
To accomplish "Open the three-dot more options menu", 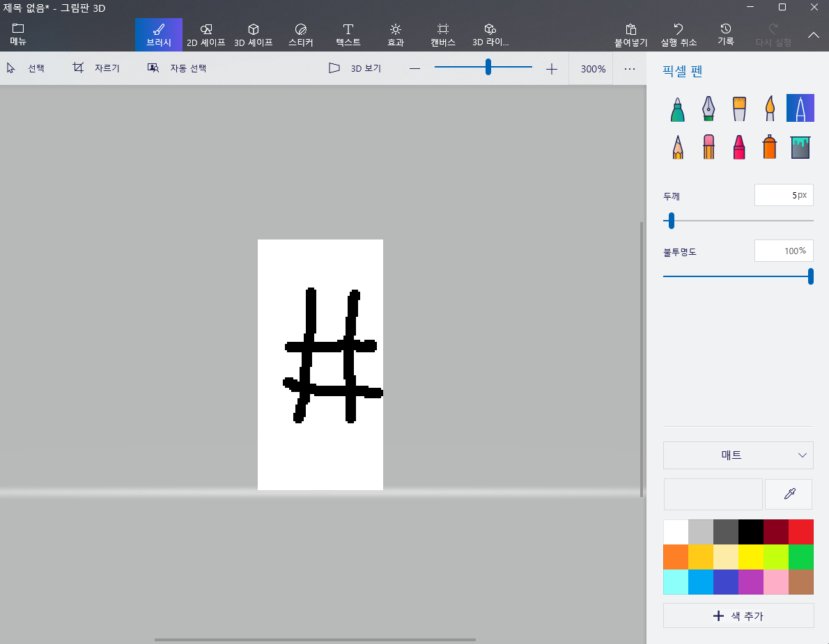I will tap(629, 69).
